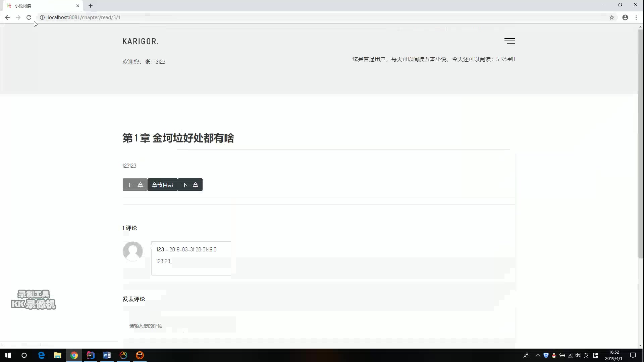Screen dimensions: 644x362
Task: Switch to Word in taskbar
Action: (x=107, y=355)
